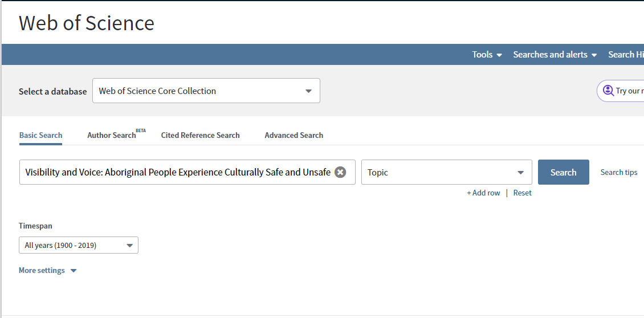Click the Reset link
This screenshot has width=644, height=318.
(522, 193)
